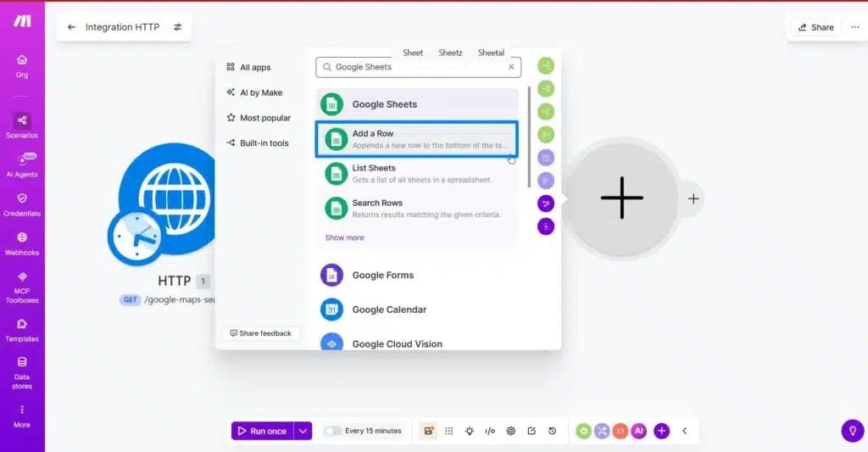Open MCP Toolboxes in the sidebar
868x452 pixels.
(x=21, y=287)
